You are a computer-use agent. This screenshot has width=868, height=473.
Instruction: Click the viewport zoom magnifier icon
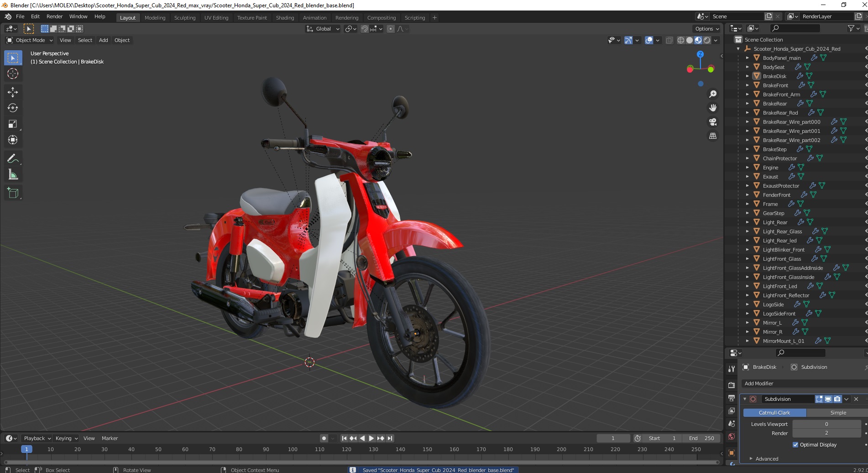click(713, 94)
